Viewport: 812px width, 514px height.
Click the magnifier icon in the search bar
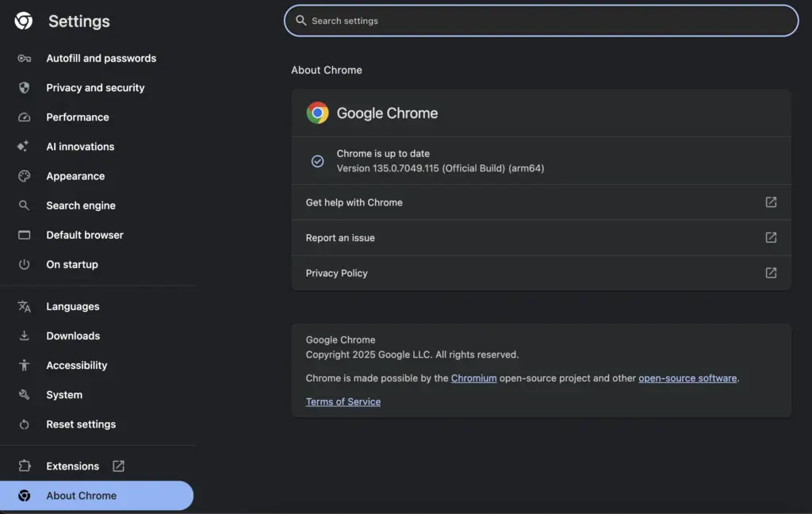[301, 20]
